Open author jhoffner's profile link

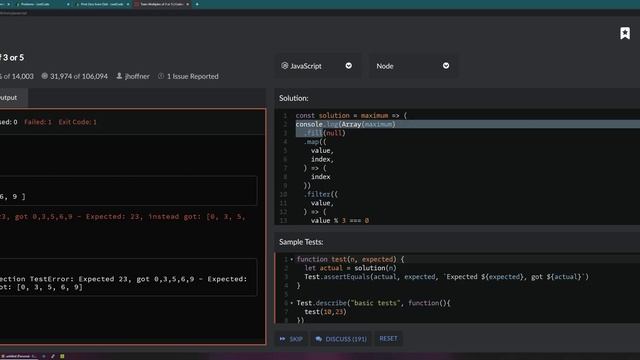click(x=137, y=76)
